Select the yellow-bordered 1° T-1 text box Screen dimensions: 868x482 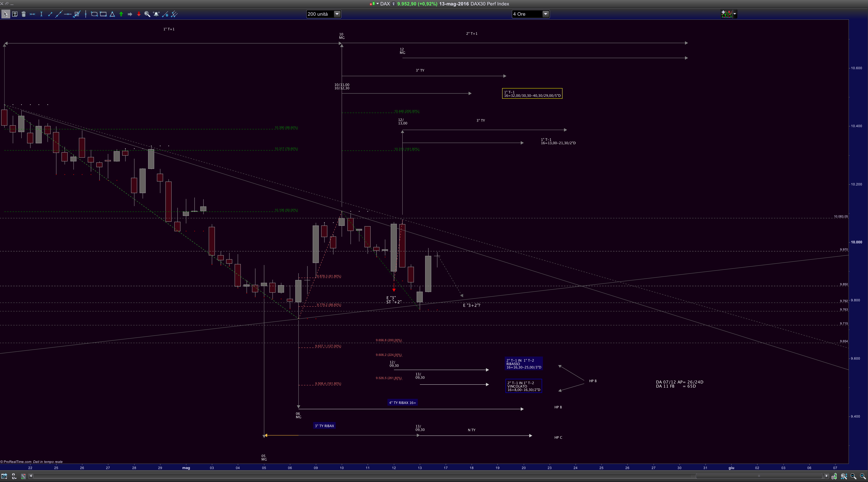click(x=532, y=93)
